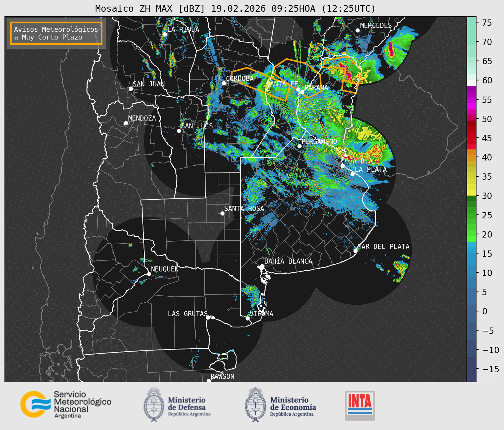Click the LA PLATA city marker dot
This screenshot has width=504, height=430.
coord(353,174)
